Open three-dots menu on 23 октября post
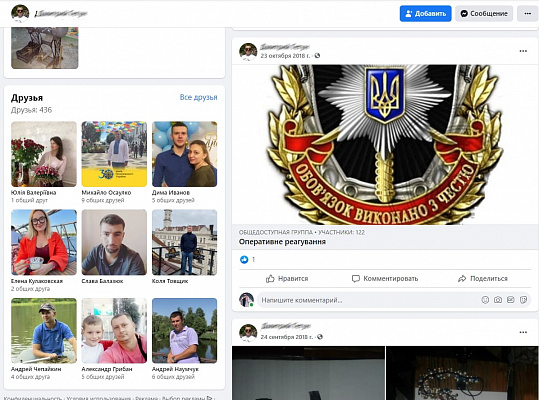The width and height of the screenshot is (539, 400). pos(523,51)
